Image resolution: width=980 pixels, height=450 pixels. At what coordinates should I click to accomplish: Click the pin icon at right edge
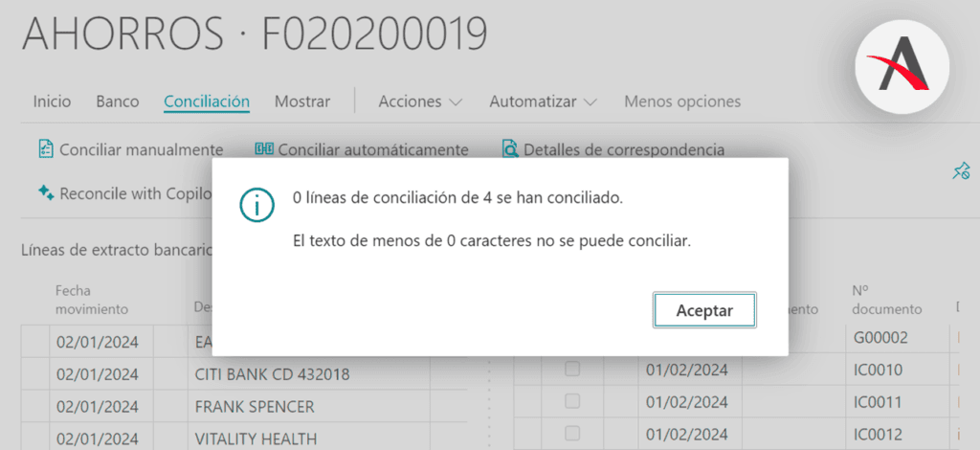[x=961, y=171]
